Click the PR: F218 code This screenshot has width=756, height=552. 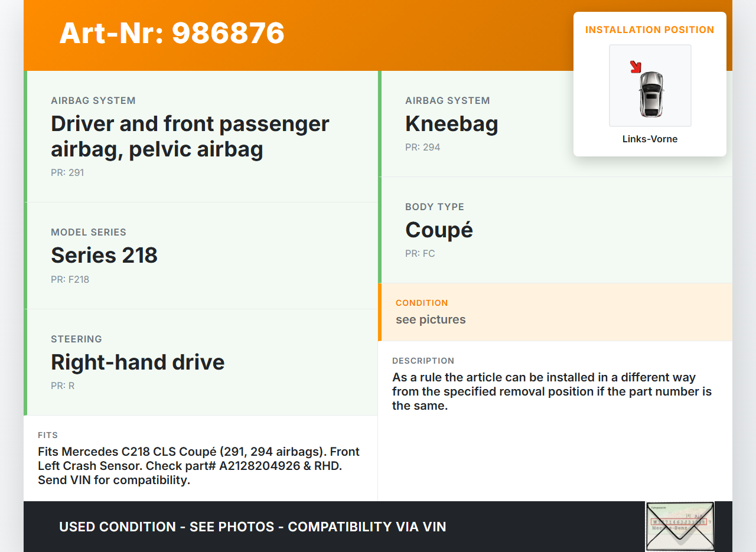click(x=70, y=280)
